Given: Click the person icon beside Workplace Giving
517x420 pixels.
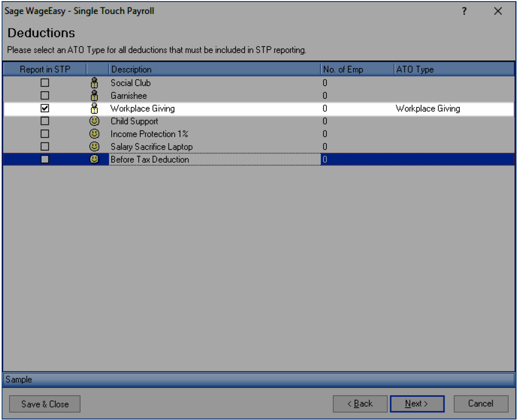Looking at the screenshot, I should [95, 109].
